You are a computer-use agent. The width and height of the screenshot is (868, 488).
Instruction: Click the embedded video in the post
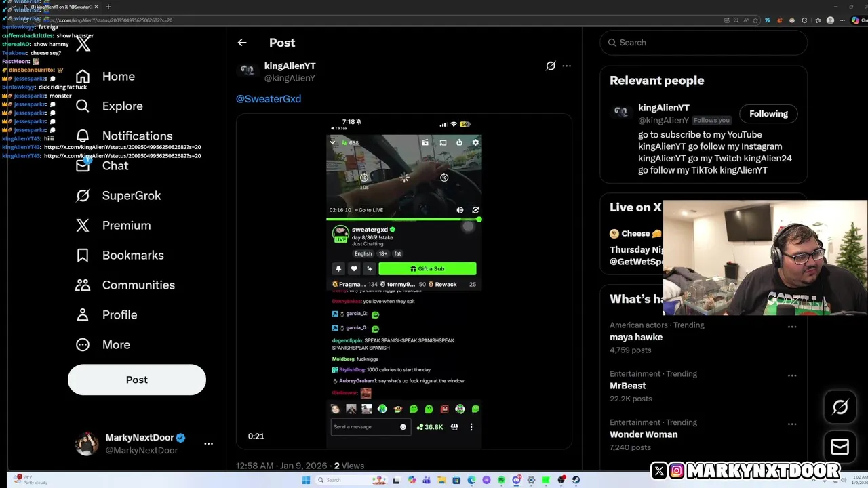(x=404, y=283)
